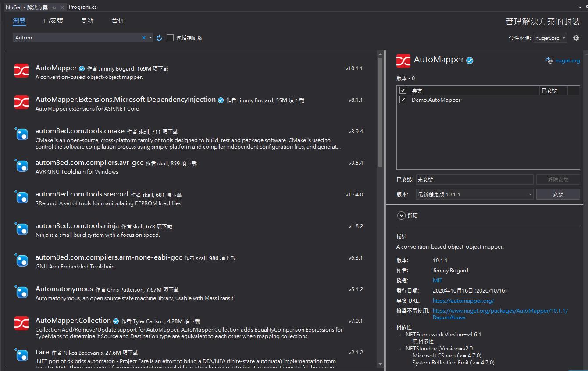The image size is (588, 371).
Task: Refresh the package search results
Action: (x=159, y=38)
